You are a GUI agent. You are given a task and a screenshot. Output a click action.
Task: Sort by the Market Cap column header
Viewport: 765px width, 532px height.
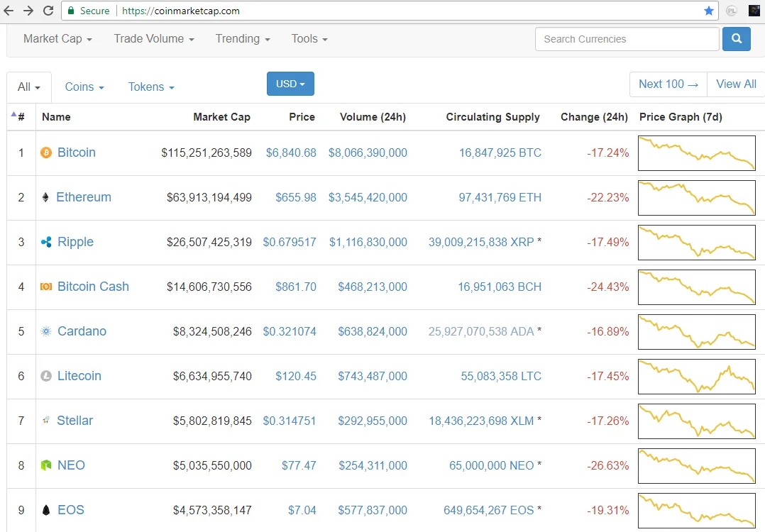tap(221, 117)
